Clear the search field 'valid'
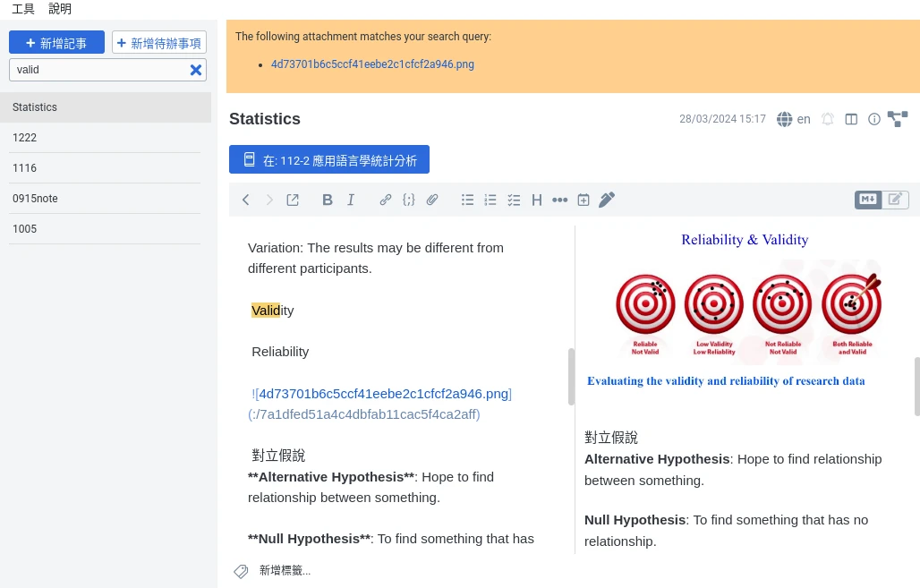 pos(196,70)
